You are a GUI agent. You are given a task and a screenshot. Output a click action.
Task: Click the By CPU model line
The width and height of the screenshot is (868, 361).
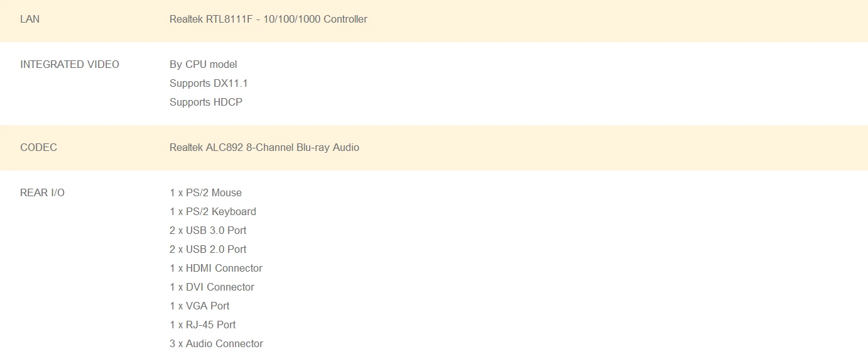coord(203,64)
